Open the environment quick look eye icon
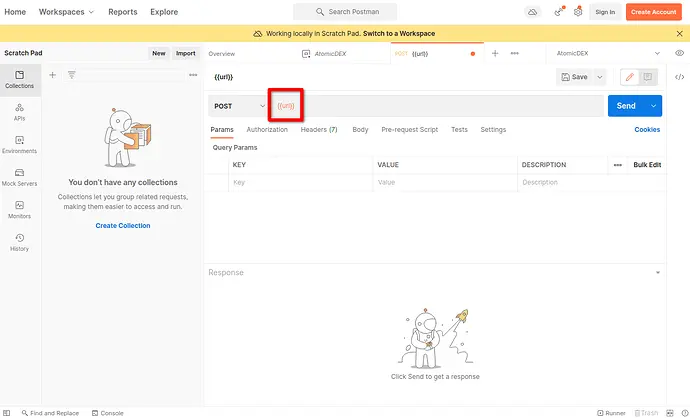This screenshot has width=690, height=418. (680, 53)
